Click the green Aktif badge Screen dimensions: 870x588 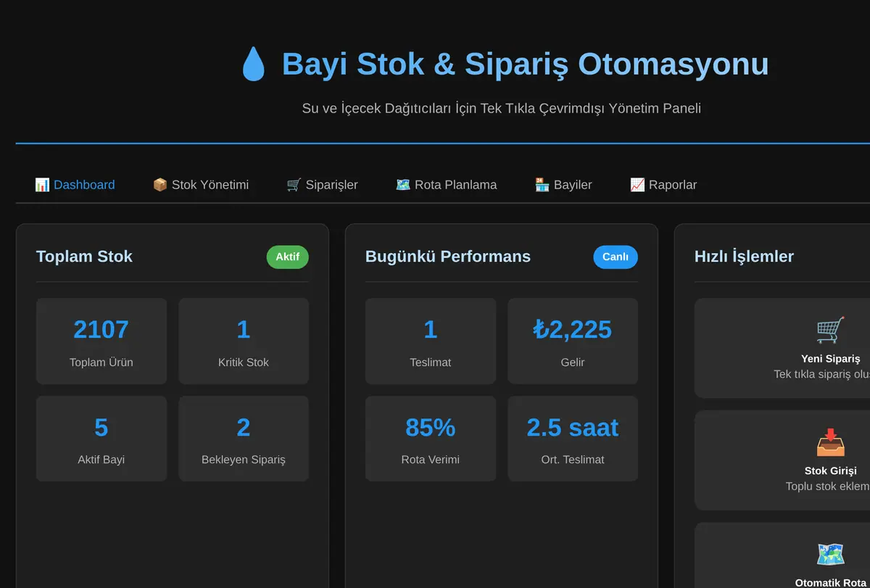tap(287, 257)
